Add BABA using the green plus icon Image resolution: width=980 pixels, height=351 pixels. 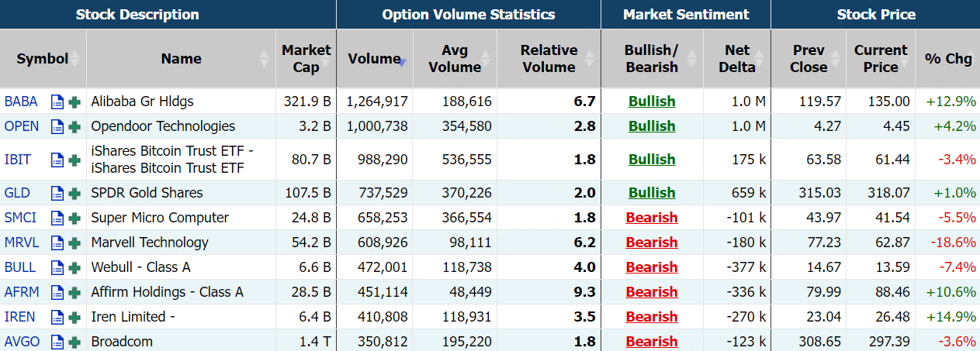(74, 102)
